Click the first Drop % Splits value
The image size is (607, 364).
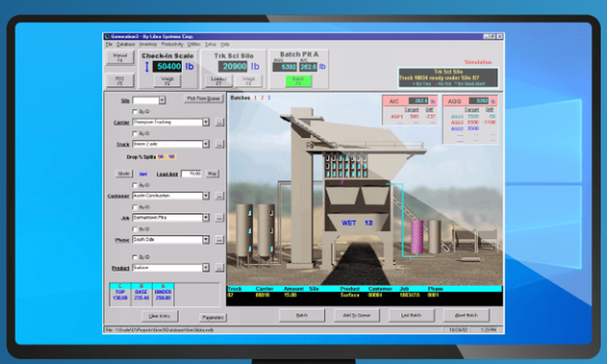click(161, 157)
